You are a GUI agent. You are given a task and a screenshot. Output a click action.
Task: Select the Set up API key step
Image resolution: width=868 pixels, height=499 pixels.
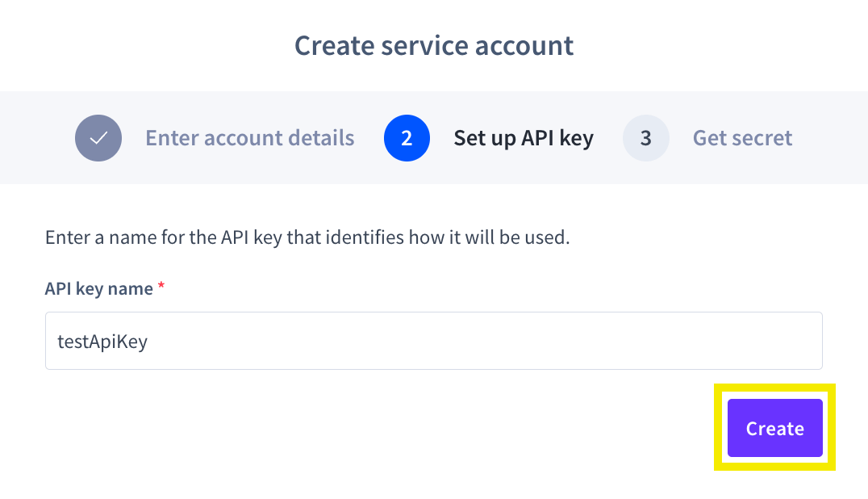point(523,138)
